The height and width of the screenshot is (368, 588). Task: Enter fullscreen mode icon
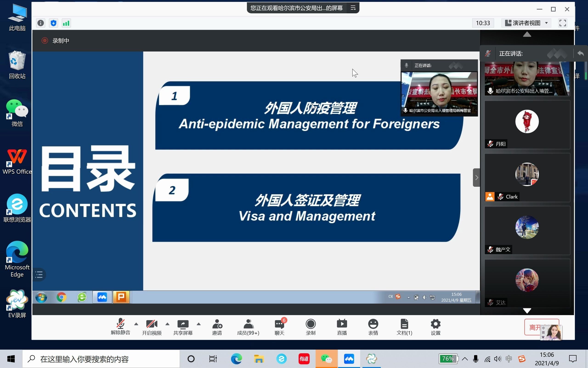click(x=563, y=23)
